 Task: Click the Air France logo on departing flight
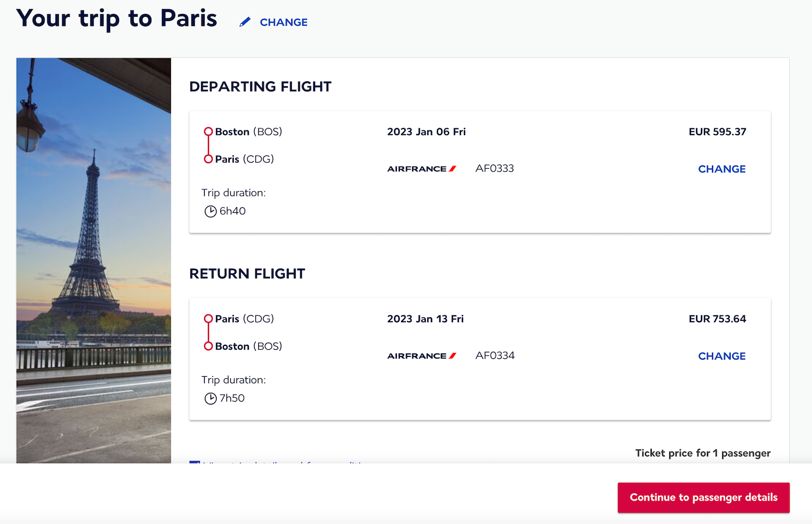coord(421,168)
